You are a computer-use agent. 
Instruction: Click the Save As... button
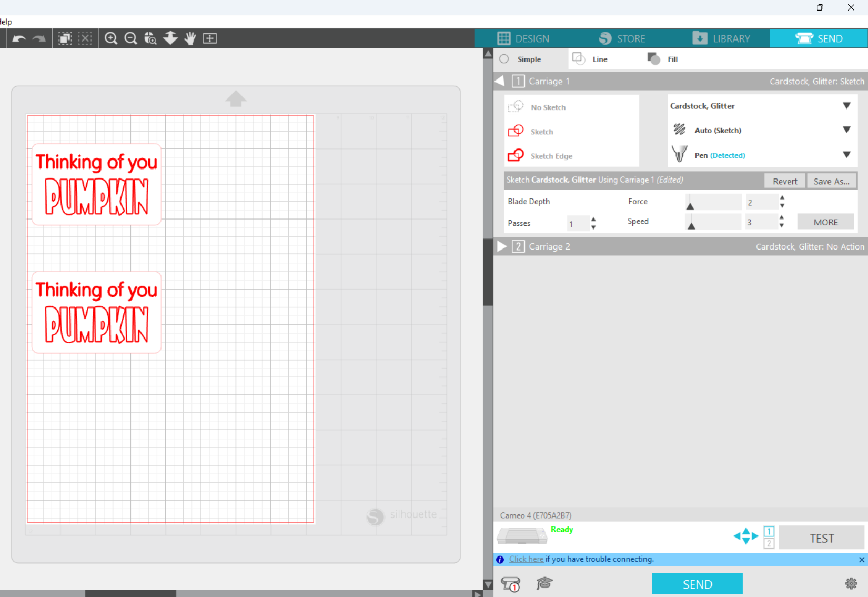[x=831, y=181]
